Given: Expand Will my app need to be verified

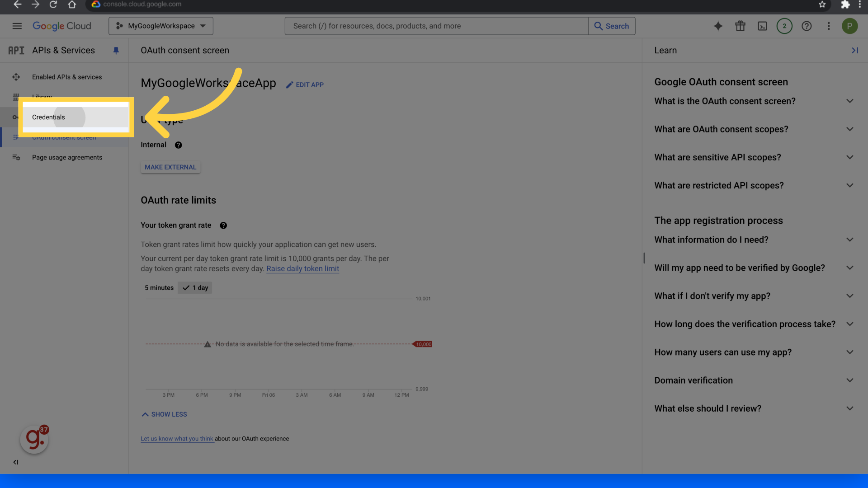Looking at the screenshot, I should click(754, 268).
